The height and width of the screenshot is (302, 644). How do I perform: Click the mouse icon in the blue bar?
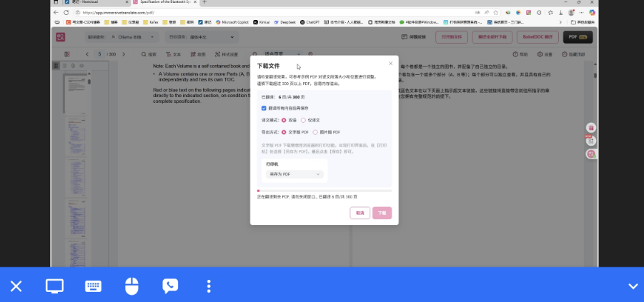(x=131, y=286)
